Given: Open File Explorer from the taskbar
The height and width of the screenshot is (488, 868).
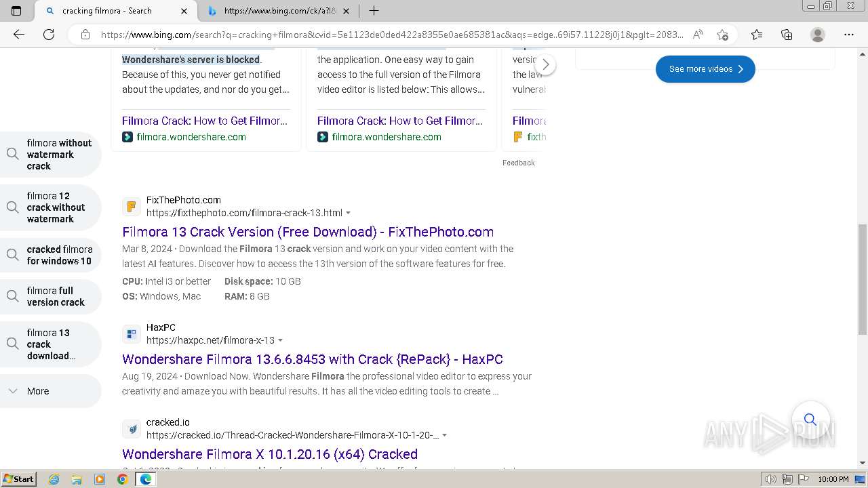Looking at the screenshot, I should coord(77,479).
